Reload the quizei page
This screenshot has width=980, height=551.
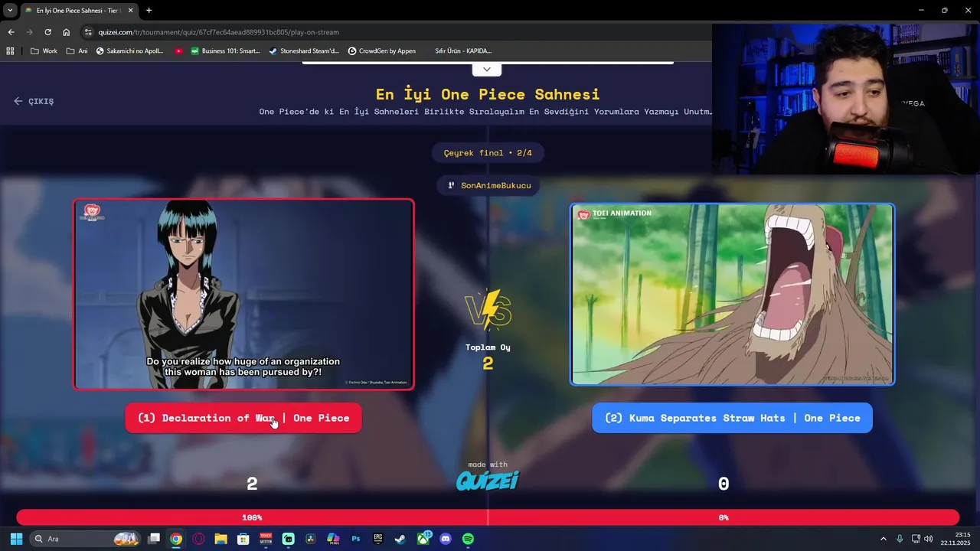tap(47, 32)
